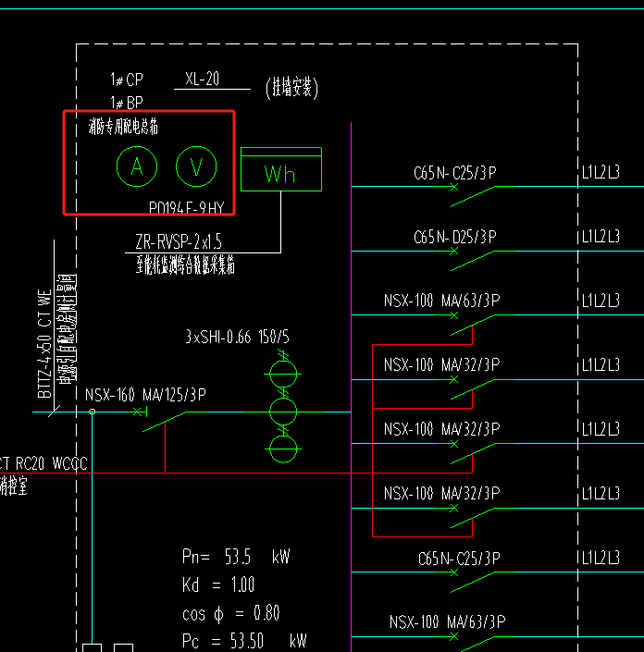Select the C65N-C25/3P top breaker label
Screen dimensions: 644x652
(x=454, y=173)
